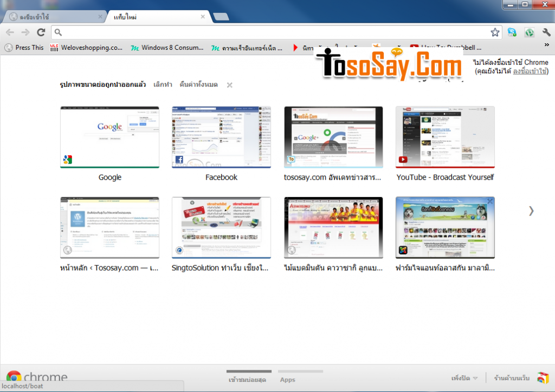Viewport: 555px width, 392px height.
Task: Open the Google thumbnail
Action: [109, 137]
